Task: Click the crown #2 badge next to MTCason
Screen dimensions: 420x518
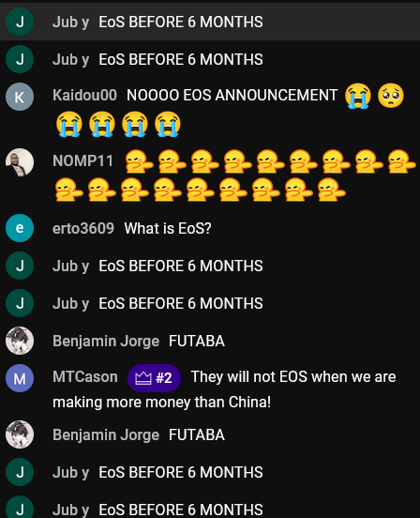Action: 154,378
